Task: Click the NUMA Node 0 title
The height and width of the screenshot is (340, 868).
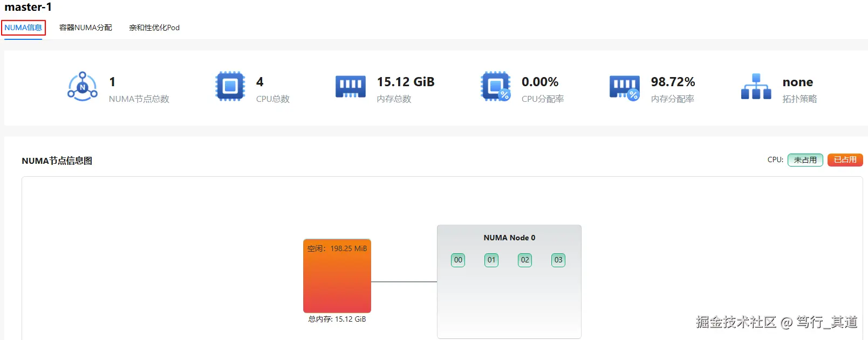Action: pos(509,238)
